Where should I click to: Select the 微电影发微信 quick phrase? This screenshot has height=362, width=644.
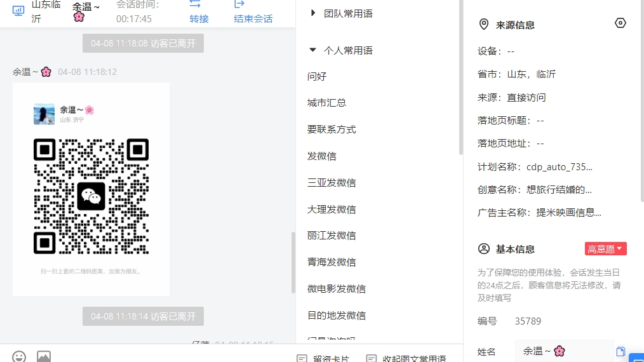[x=337, y=289]
